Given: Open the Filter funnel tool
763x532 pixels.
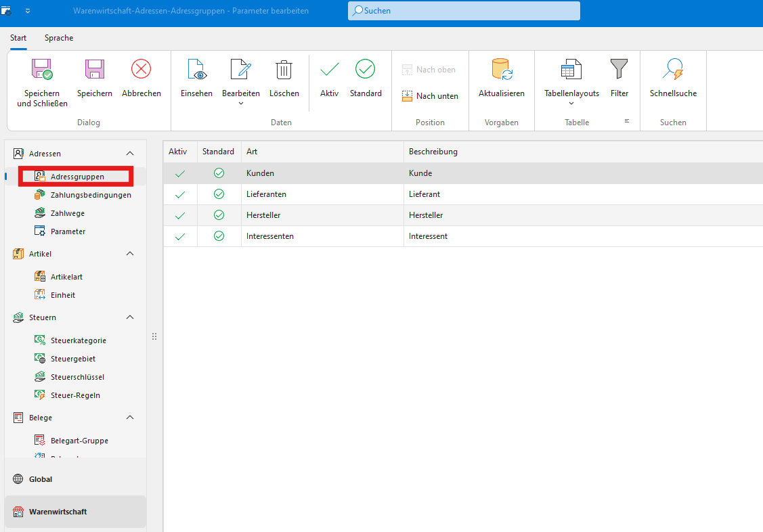Looking at the screenshot, I should click(x=619, y=70).
